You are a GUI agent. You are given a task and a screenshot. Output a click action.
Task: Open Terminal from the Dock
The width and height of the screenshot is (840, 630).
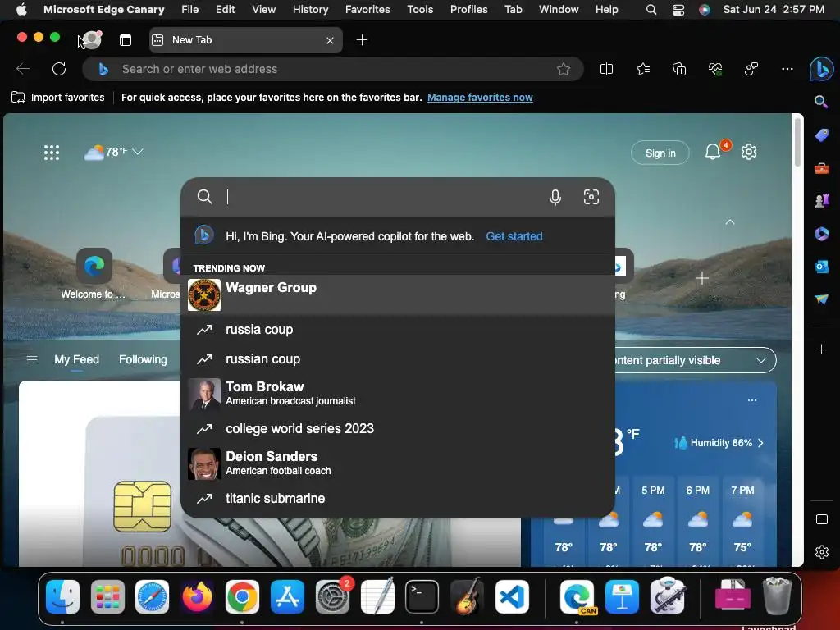422,596
